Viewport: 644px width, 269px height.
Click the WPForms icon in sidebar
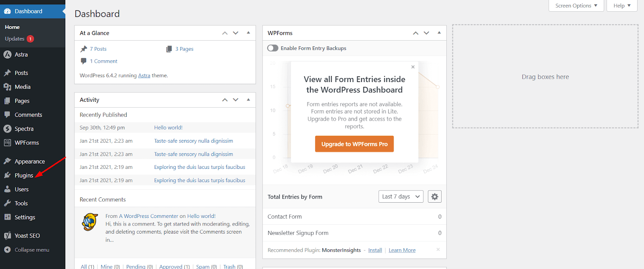coord(7,143)
